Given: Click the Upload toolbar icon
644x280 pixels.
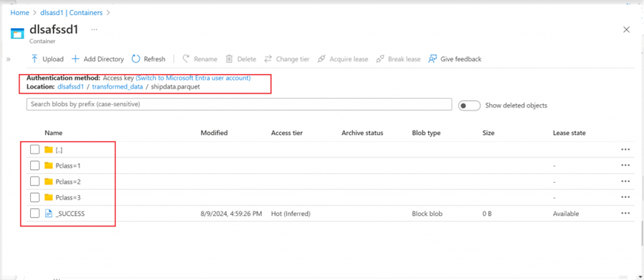Looking at the screenshot, I should click(35, 60).
